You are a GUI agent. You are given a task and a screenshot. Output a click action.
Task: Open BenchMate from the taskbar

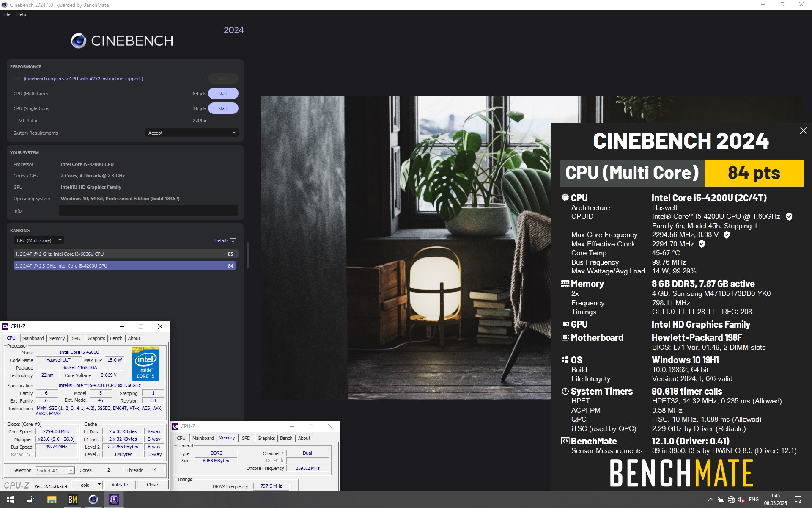tap(73, 500)
